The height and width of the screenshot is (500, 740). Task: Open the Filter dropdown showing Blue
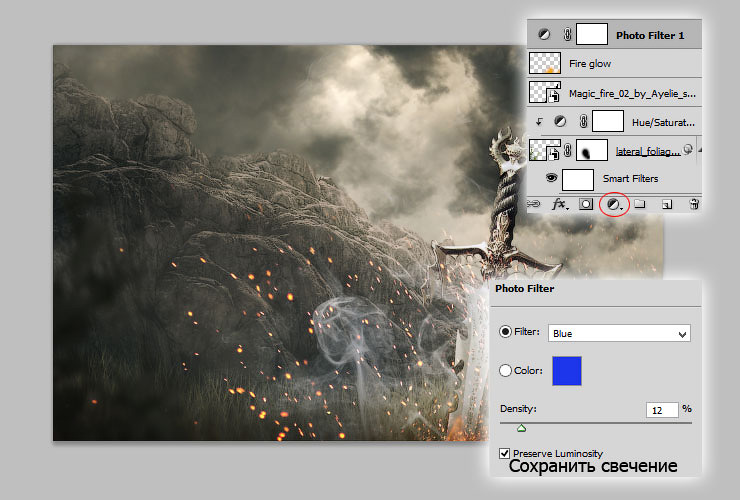(619, 333)
